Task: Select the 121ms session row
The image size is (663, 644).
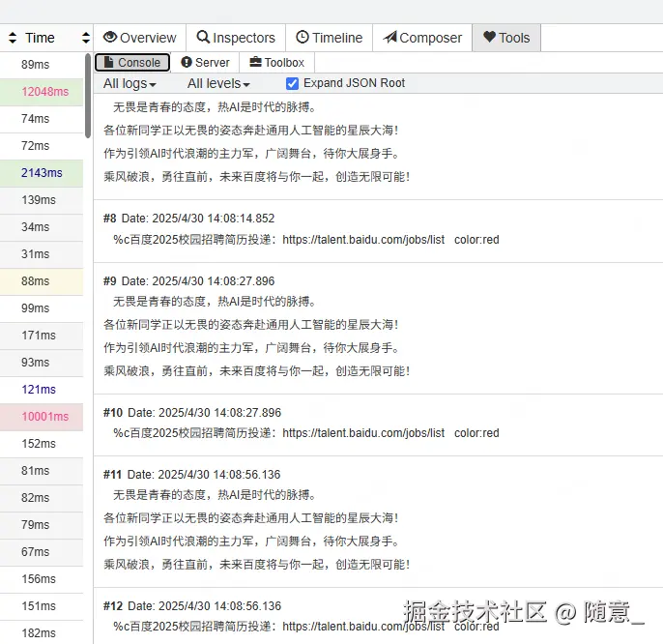Action: pyautogui.click(x=42, y=390)
